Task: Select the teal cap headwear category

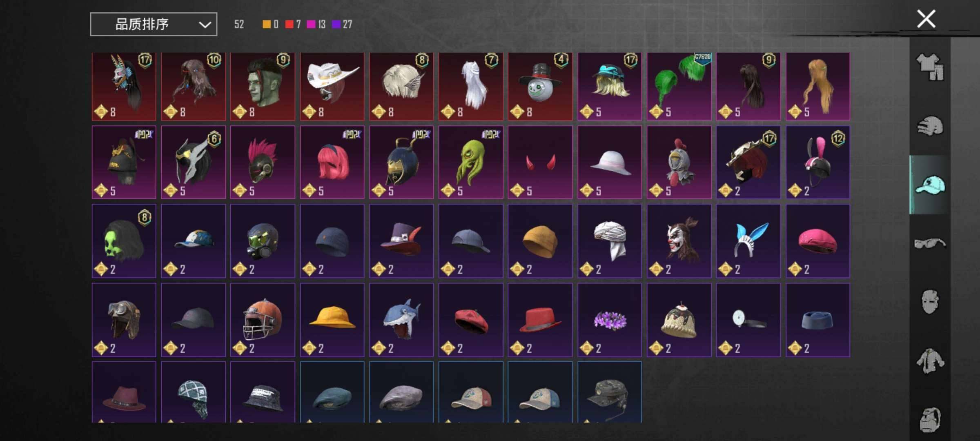Action: point(930,185)
